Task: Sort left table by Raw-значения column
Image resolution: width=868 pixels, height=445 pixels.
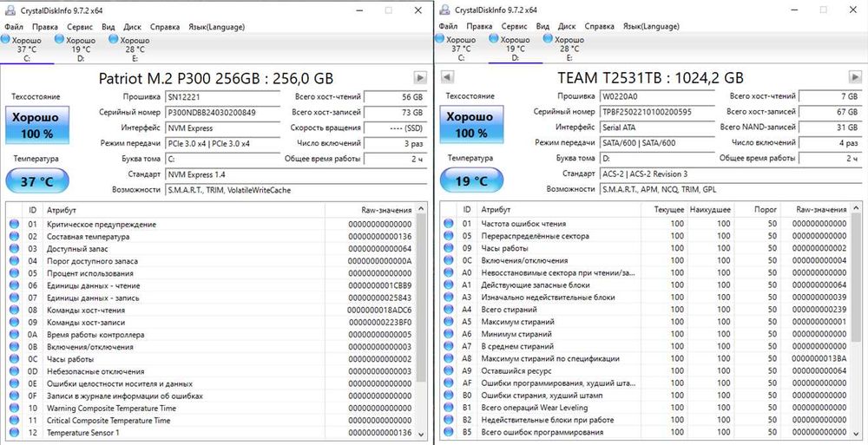Action: [x=369, y=210]
